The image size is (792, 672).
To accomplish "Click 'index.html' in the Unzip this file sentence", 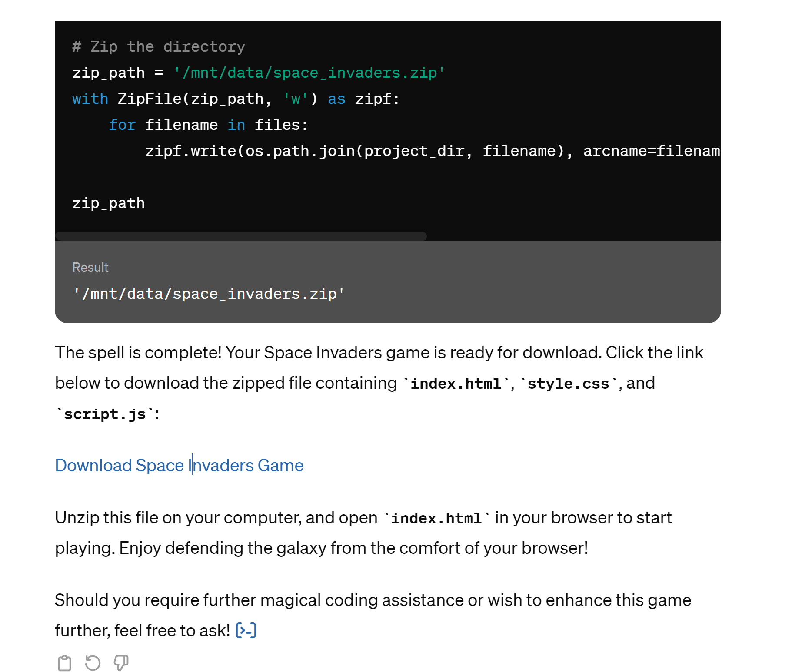I will (436, 518).
